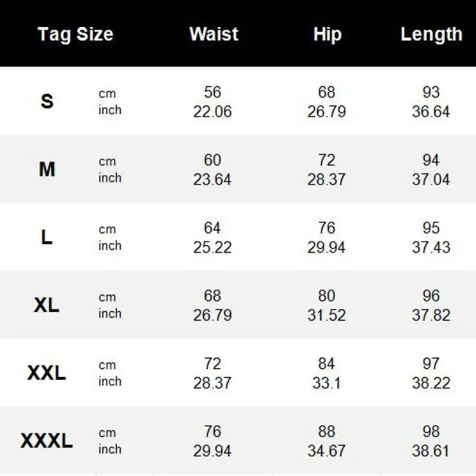The image size is (476, 476).
Task: Select the XL size label
Action: click(x=47, y=305)
